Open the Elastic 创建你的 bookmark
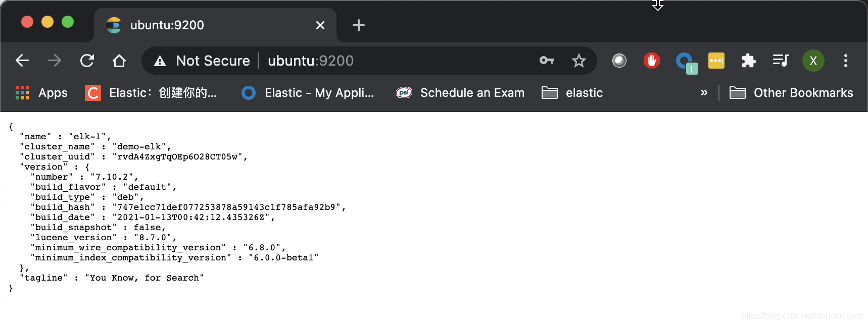The width and height of the screenshot is (868, 325). pos(151,93)
